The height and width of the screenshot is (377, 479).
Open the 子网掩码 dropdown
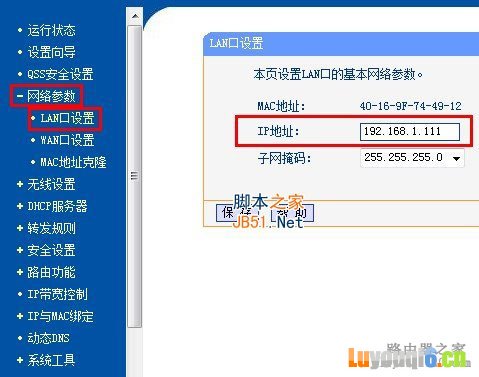point(412,158)
